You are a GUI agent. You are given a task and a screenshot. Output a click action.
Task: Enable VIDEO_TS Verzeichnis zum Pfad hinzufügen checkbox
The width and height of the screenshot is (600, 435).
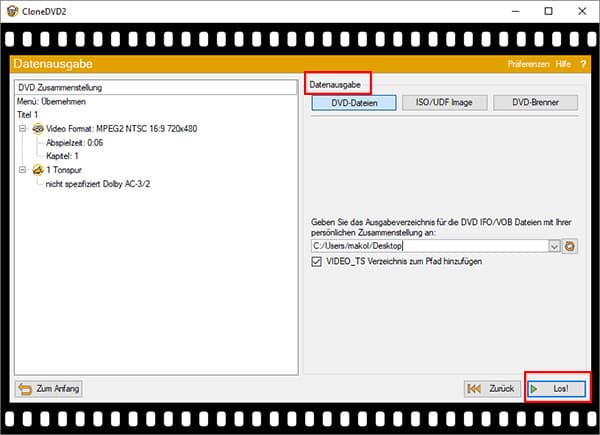tap(316, 262)
